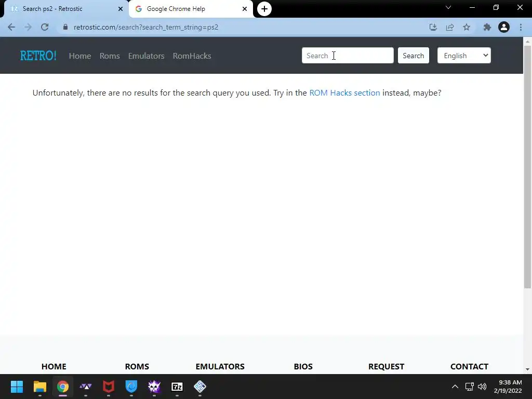Share this page via the share icon
This screenshot has width=532, height=399.
(x=450, y=27)
